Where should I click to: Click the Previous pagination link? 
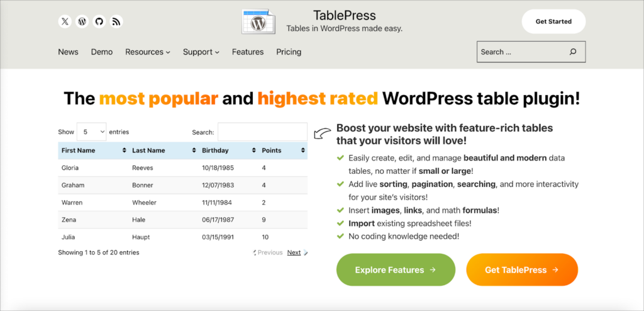pos(270,252)
